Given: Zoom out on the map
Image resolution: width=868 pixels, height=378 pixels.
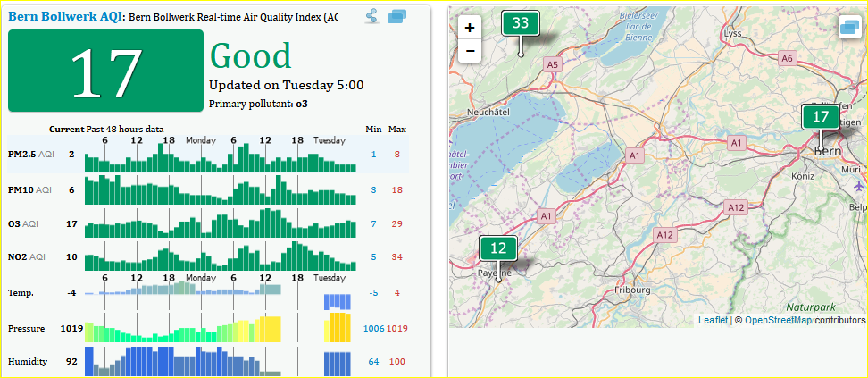Looking at the screenshot, I should tap(470, 51).
